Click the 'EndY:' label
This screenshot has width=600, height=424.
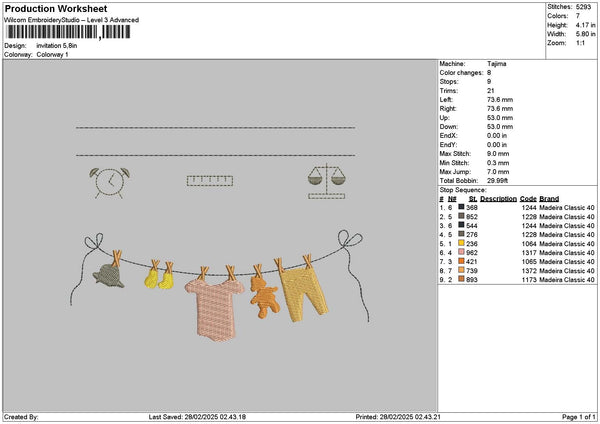pos(448,145)
